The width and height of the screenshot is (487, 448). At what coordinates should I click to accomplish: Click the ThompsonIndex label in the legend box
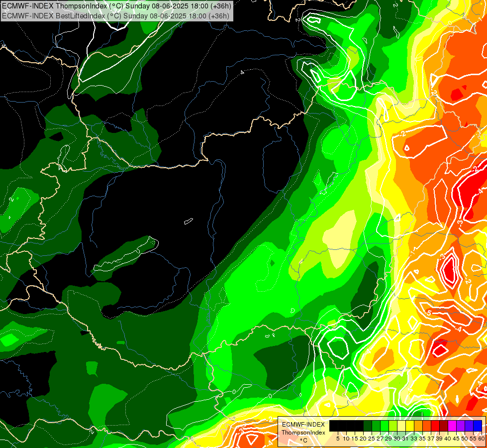click(x=303, y=433)
